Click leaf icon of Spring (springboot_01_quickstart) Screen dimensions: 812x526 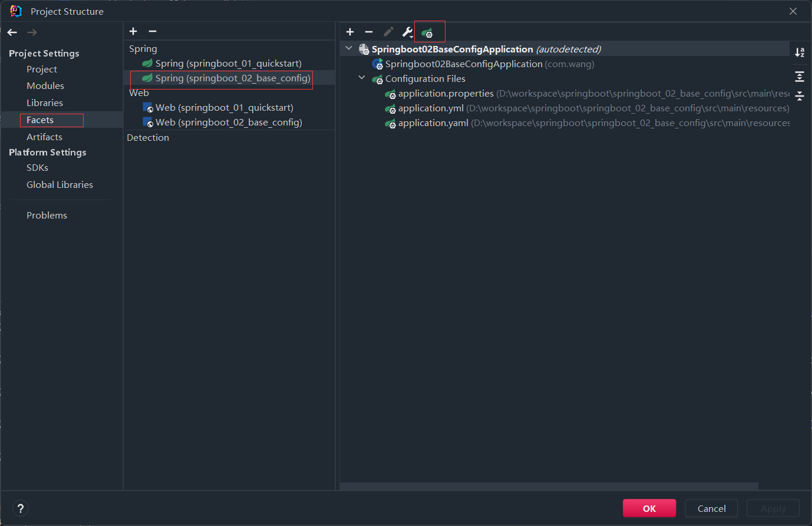[x=147, y=63]
